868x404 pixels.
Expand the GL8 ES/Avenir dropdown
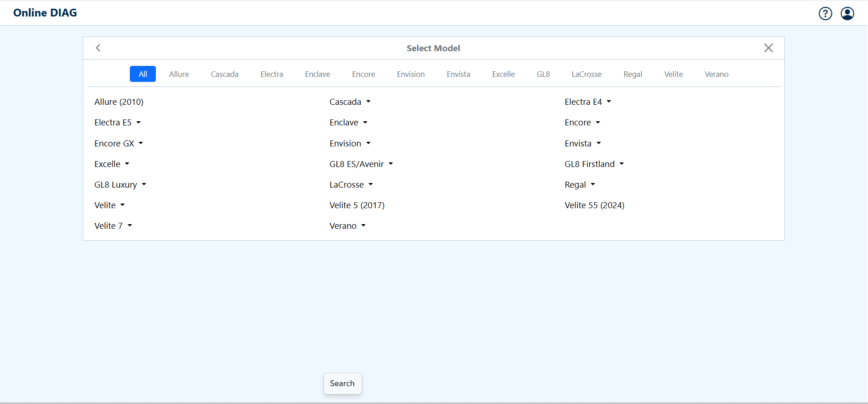click(x=361, y=164)
